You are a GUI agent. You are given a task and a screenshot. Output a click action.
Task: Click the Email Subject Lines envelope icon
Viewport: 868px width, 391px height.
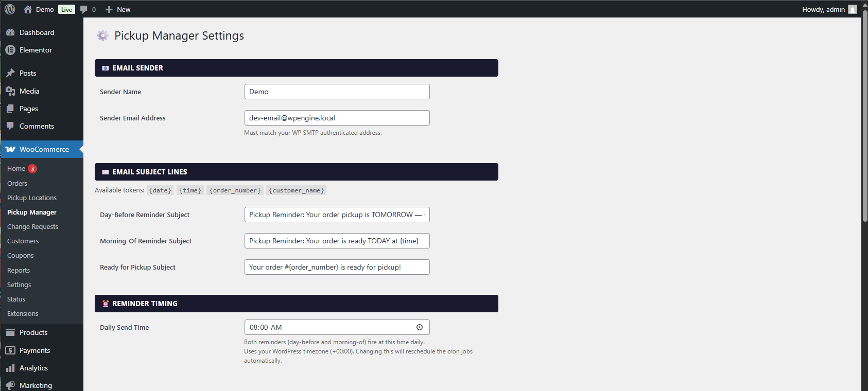(105, 172)
